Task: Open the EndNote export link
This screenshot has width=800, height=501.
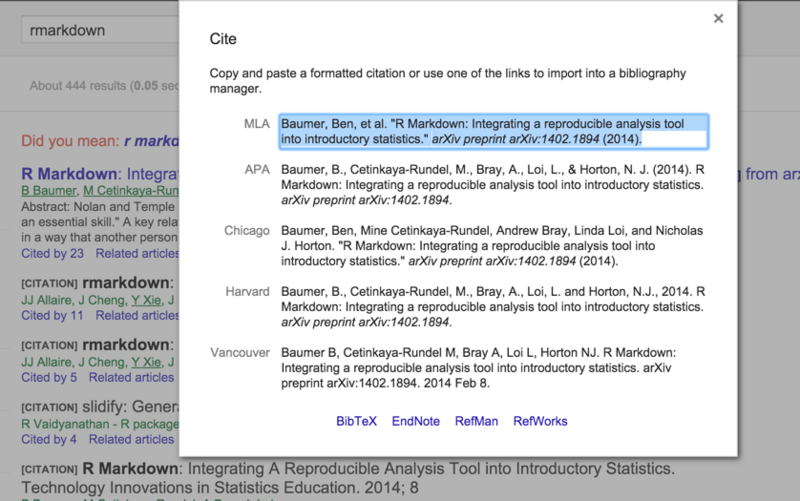Action: (416, 421)
